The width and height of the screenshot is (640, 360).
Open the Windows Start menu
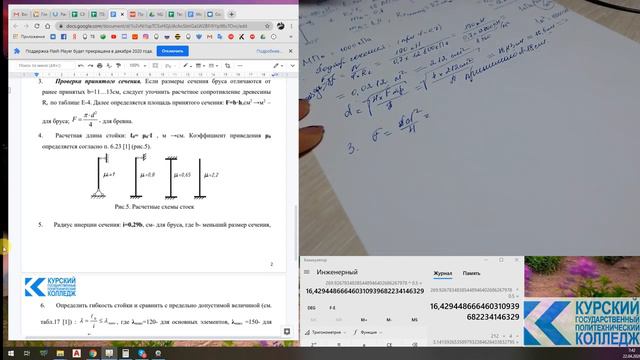coord(11,353)
